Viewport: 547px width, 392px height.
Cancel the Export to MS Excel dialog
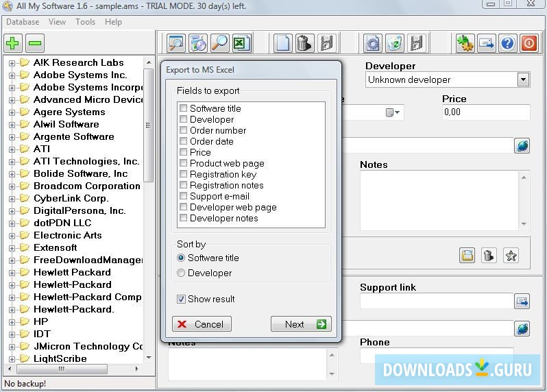[202, 324]
